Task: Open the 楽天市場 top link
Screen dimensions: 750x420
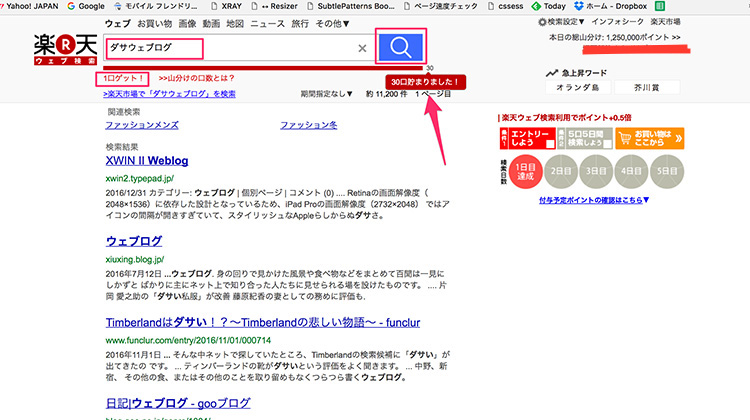Action: (x=665, y=22)
